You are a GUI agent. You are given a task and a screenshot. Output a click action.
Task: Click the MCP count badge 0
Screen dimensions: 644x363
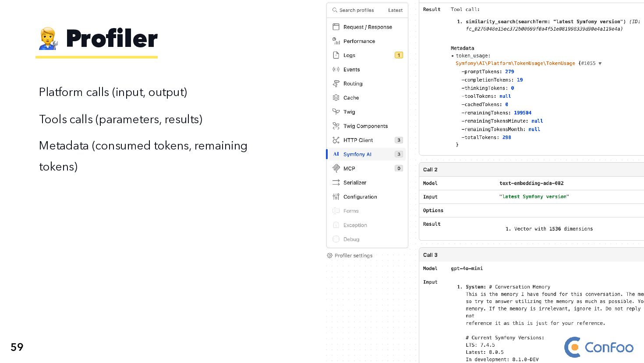[399, 168]
